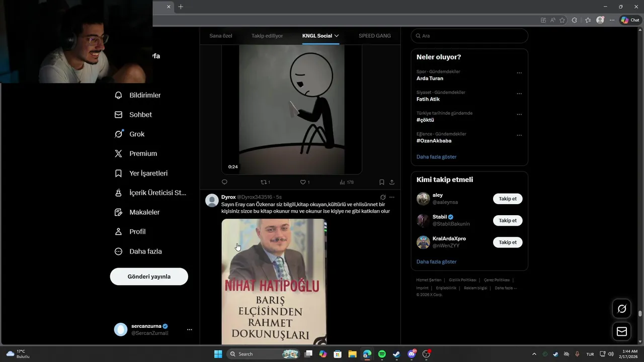Open more options for Arda Turan trend
The image size is (644, 362).
519,73
